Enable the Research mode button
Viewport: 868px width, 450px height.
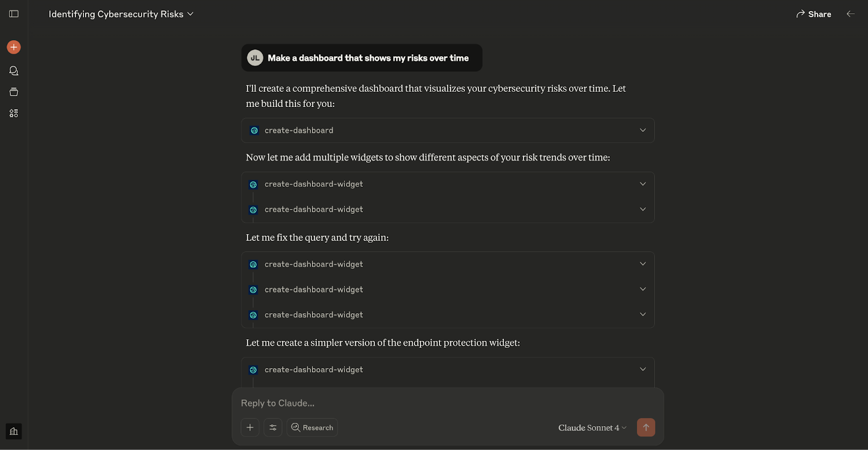pos(312,428)
